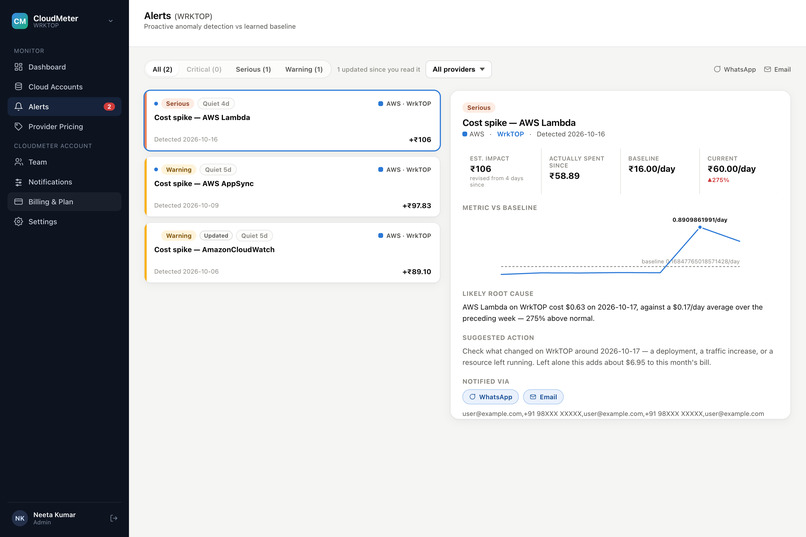Click the CloudMeter CM logo icon
The width and height of the screenshot is (806, 537).
20,21
